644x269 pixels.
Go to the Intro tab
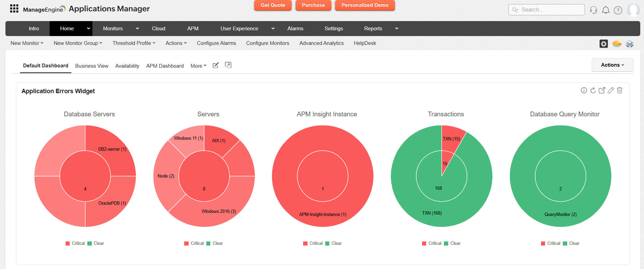pyautogui.click(x=34, y=29)
